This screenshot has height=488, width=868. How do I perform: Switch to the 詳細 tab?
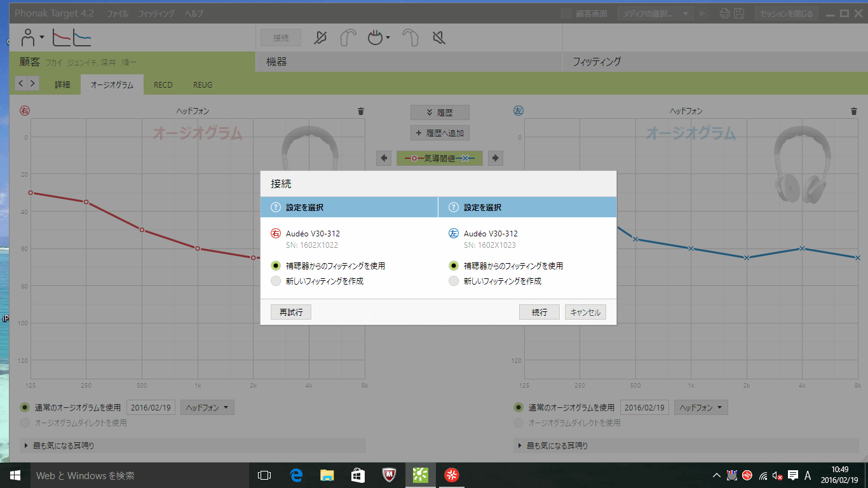62,85
